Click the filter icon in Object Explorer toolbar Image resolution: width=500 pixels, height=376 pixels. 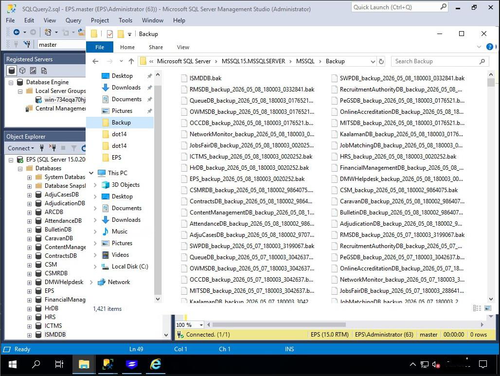tap(74, 148)
